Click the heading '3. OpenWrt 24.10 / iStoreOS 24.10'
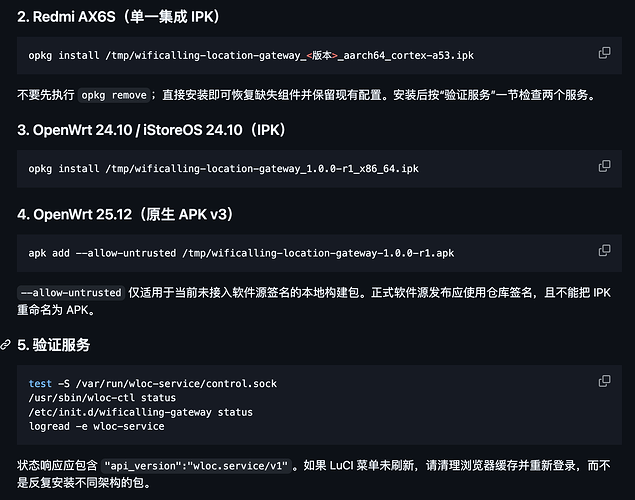Screen dimensions: 635x500 [x=151, y=130]
